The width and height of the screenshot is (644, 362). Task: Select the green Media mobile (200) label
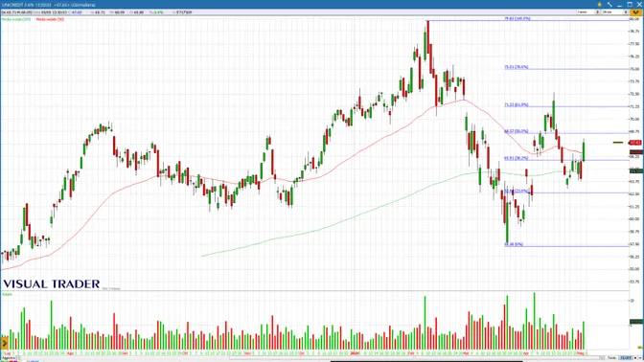tap(16, 19)
